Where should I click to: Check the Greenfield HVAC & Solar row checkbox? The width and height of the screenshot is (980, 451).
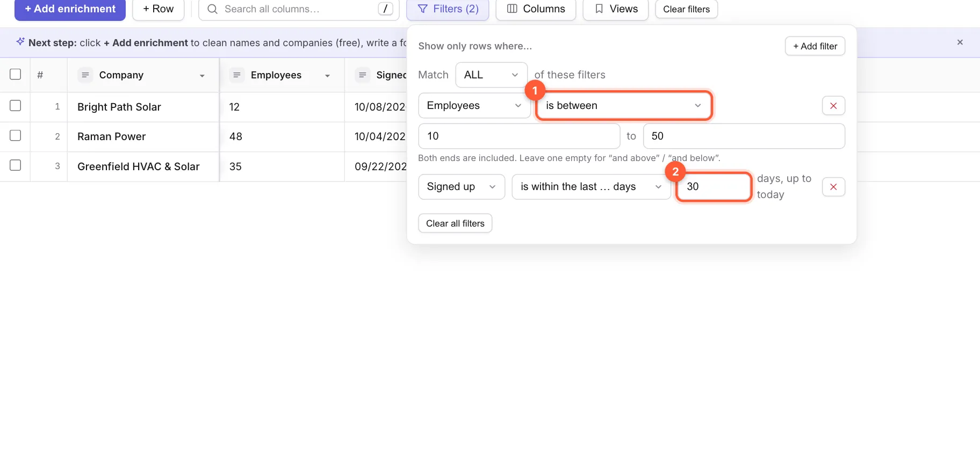click(x=16, y=165)
